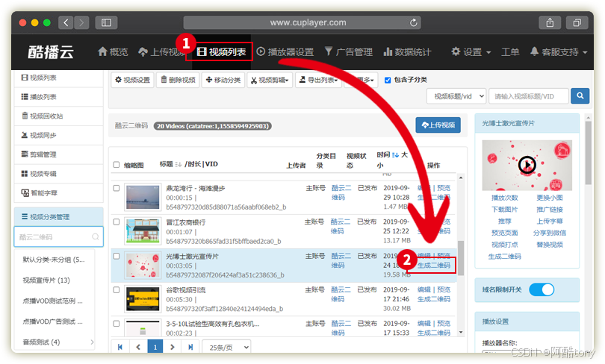This screenshot has height=364, width=605.
Task: Click the 移动分类 toolbar button
Action: (223, 80)
